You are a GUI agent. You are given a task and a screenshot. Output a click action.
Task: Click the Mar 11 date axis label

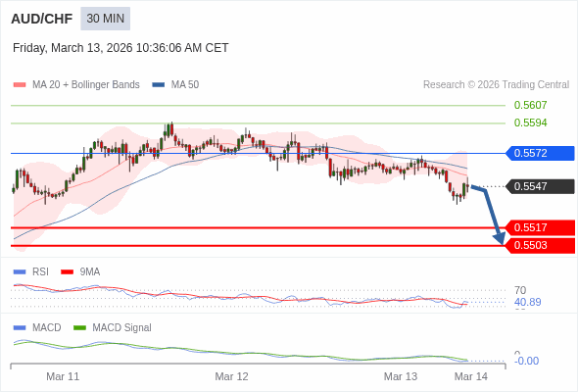pos(63,376)
